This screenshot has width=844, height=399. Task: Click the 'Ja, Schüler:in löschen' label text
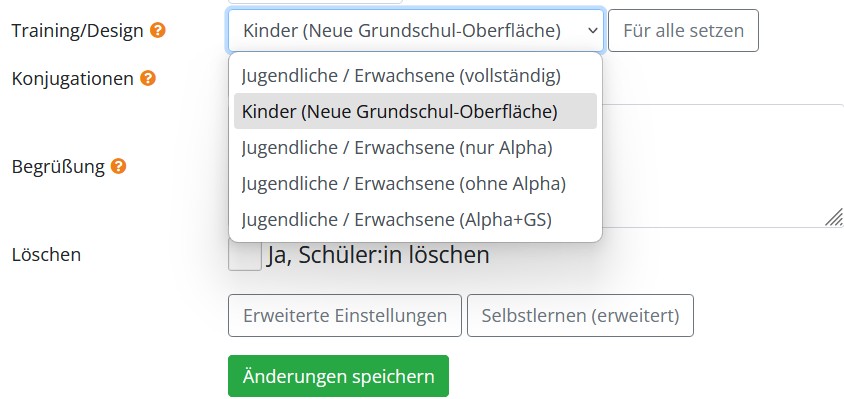tap(378, 255)
